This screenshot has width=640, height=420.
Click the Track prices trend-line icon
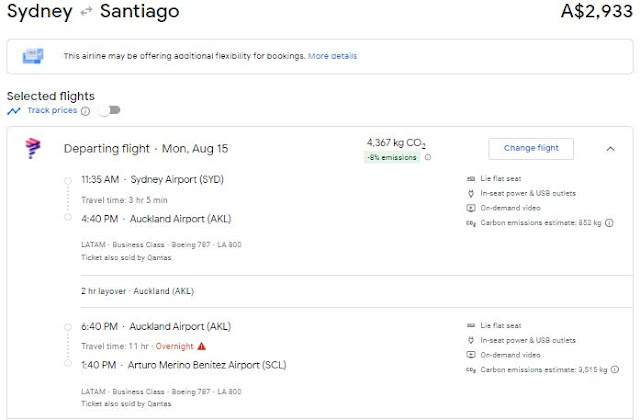click(13, 111)
